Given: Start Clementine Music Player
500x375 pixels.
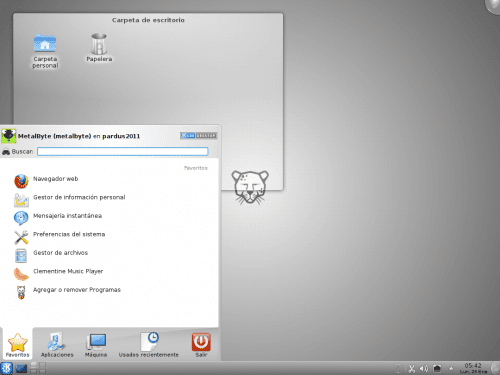Looking at the screenshot, I should point(58,273).
